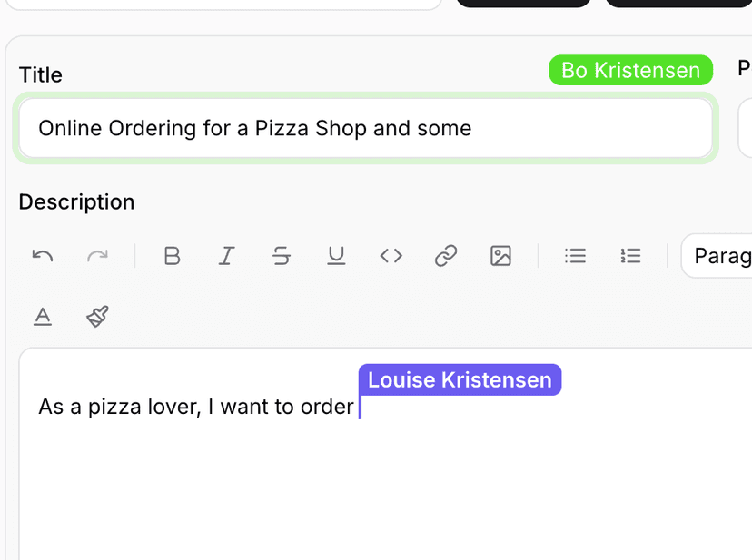Click the Redo arrow icon
Image resolution: width=752 pixels, height=560 pixels.
(x=97, y=256)
